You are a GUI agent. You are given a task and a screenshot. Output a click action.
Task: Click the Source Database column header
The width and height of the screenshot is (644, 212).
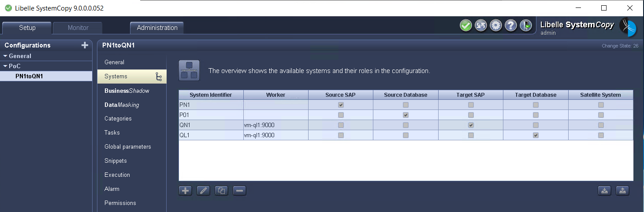tap(406, 95)
